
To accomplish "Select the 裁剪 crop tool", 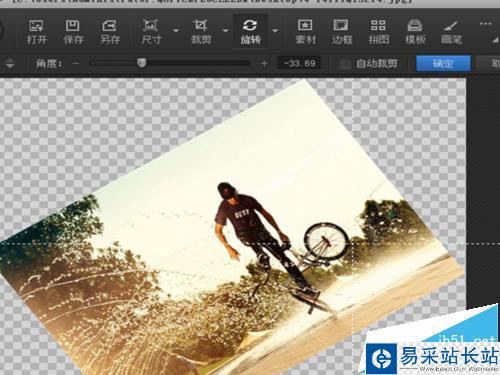I will [201, 32].
